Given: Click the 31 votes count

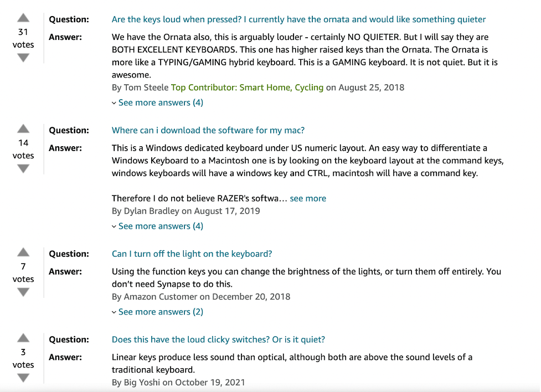Looking at the screenshot, I should [23, 38].
